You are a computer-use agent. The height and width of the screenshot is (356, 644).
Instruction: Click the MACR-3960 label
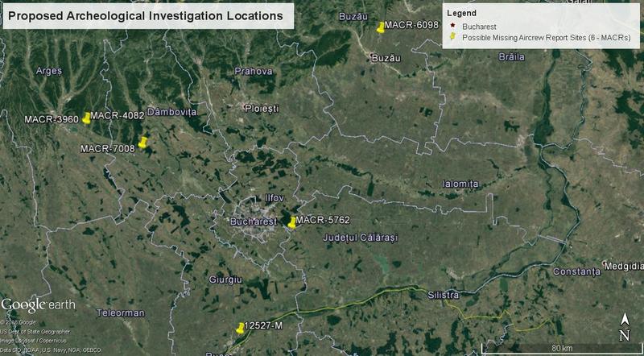tap(52, 120)
